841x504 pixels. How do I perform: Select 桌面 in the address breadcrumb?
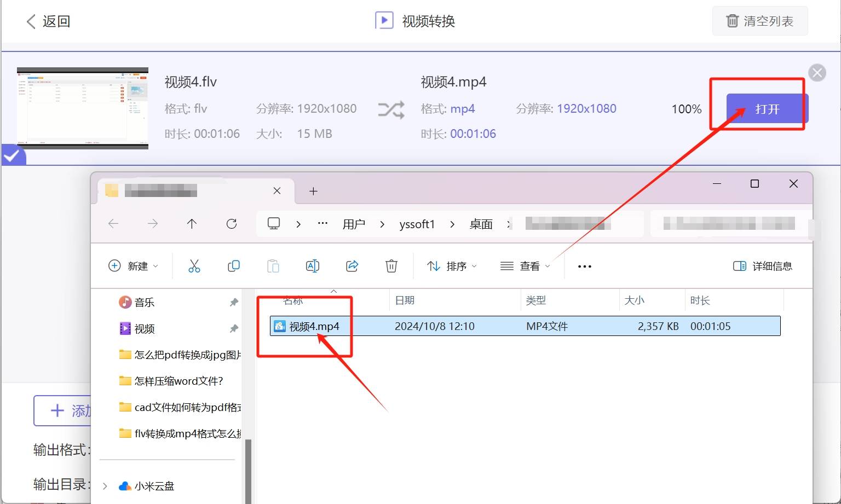(x=481, y=224)
